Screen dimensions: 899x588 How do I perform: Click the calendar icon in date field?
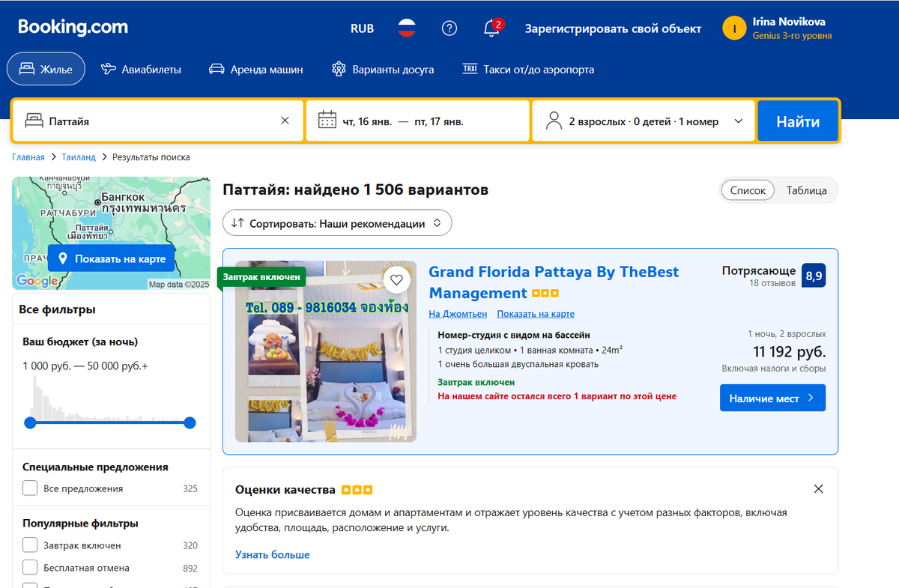[327, 121]
